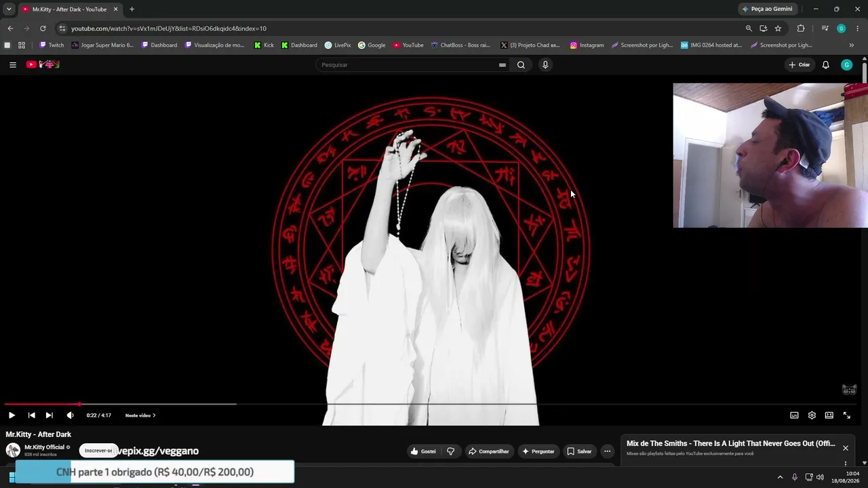868x488 pixels.
Task: Open the Criar create menu
Action: [800, 65]
